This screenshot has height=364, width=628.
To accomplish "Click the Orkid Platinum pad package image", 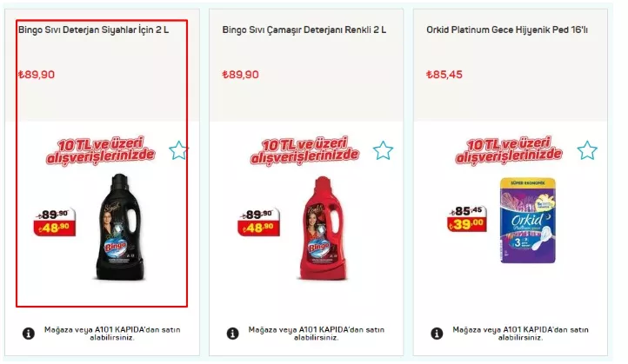I will click(528, 221).
